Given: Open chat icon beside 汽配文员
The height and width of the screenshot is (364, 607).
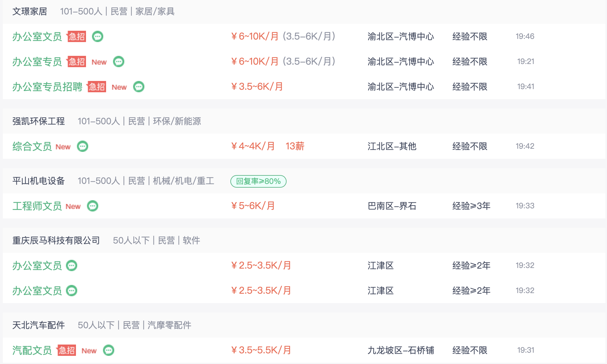Looking at the screenshot, I should point(109,350).
